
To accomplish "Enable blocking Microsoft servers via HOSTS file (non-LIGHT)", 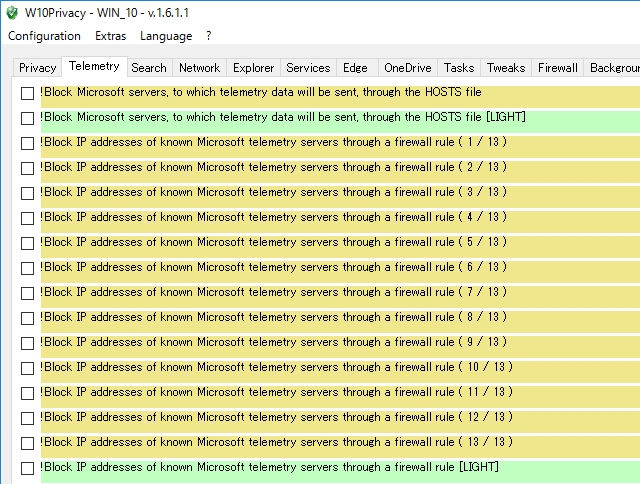I will 27,93.
